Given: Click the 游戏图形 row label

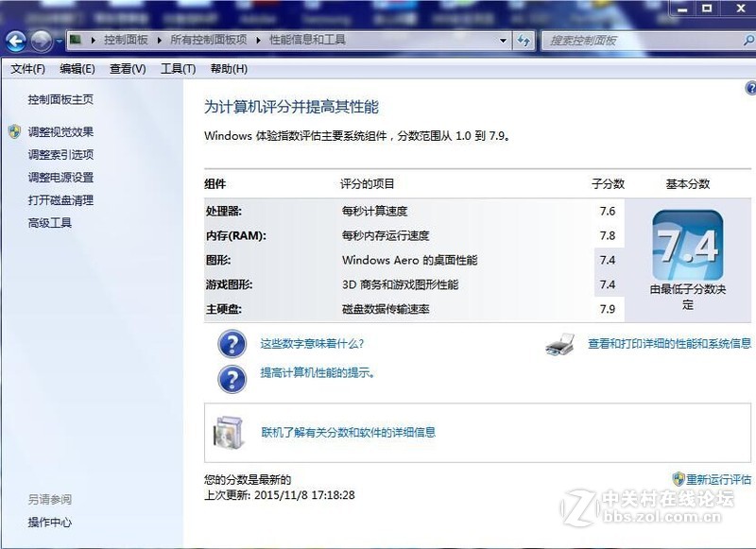Looking at the screenshot, I should (x=229, y=284).
